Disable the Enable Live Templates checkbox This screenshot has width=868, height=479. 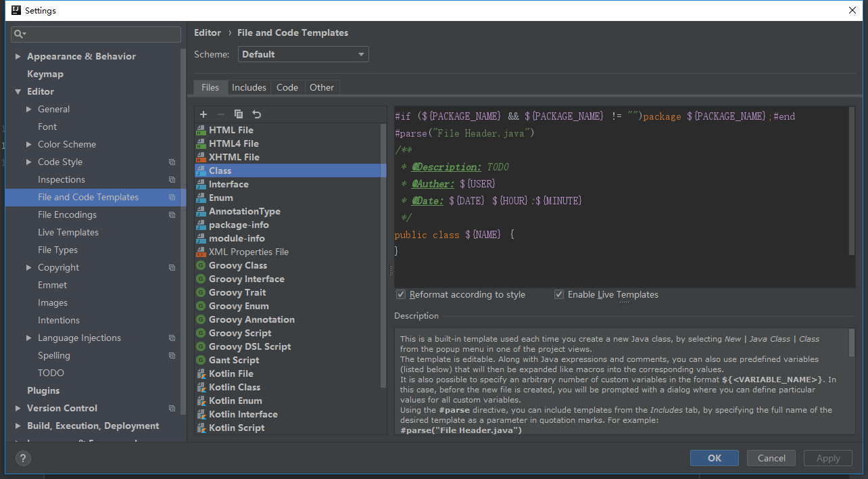(559, 294)
